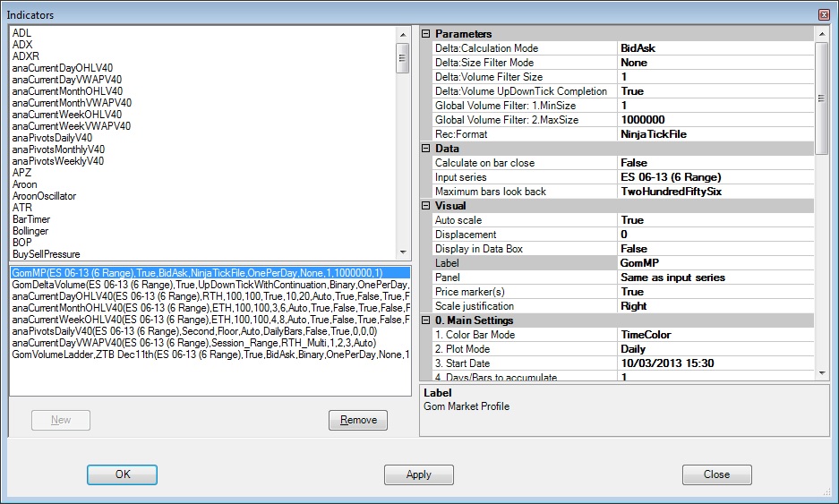Collapse the Parameters section
The height and width of the screenshot is (504, 839).
click(x=426, y=34)
